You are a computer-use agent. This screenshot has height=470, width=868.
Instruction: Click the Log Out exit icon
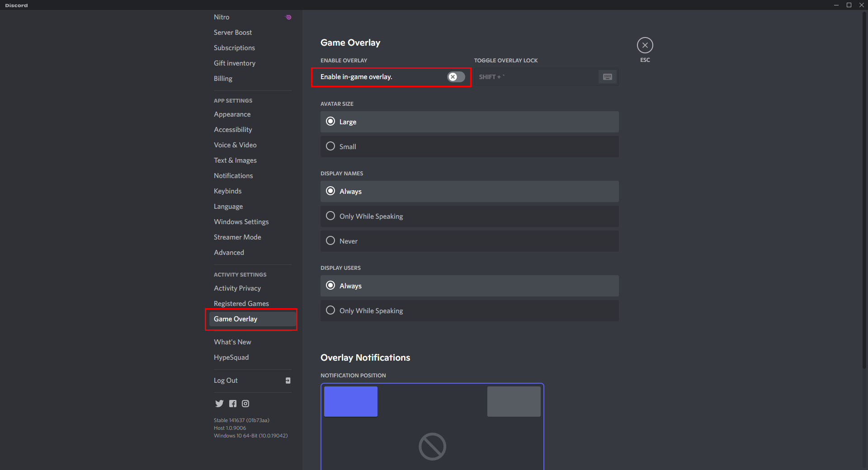tap(288, 381)
